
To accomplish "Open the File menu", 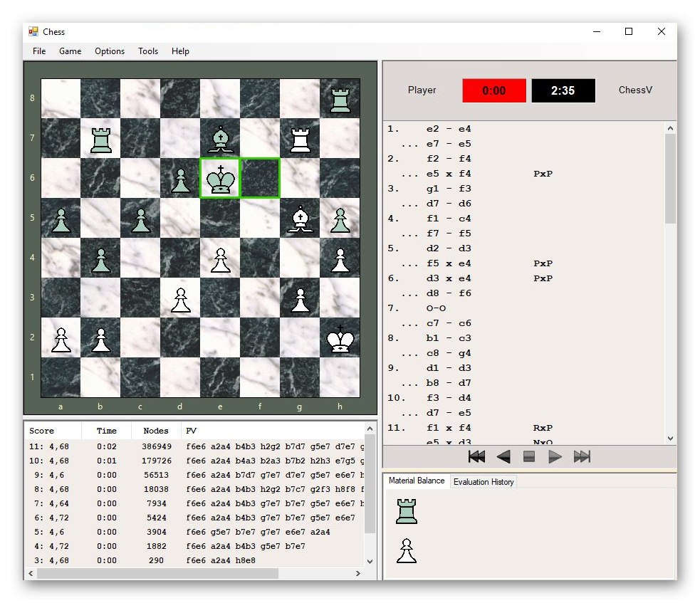I will (39, 51).
